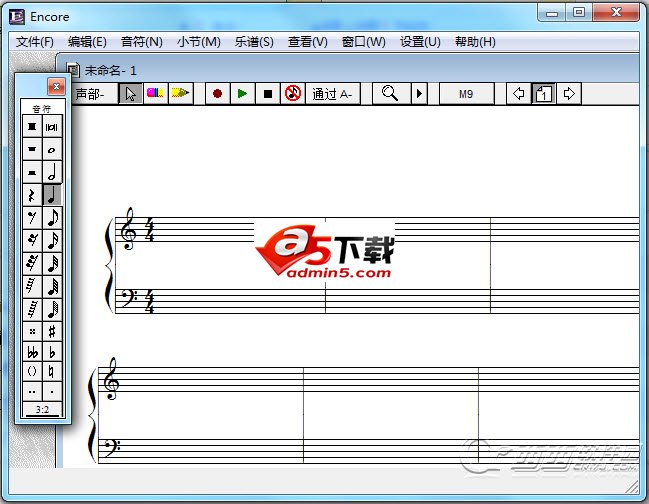The width and height of the screenshot is (649, 504).
Task: Open the 音符(N) menu
Action: click(x=142, y=42)
